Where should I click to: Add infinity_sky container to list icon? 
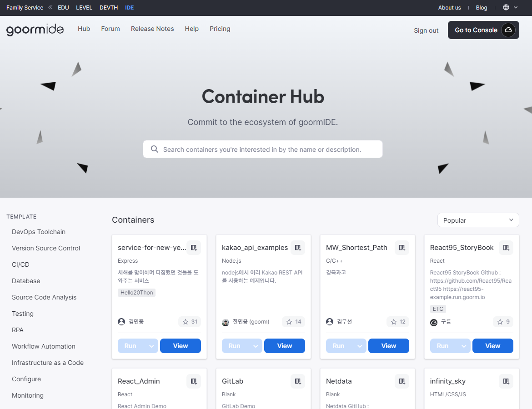tap(506, 381)
